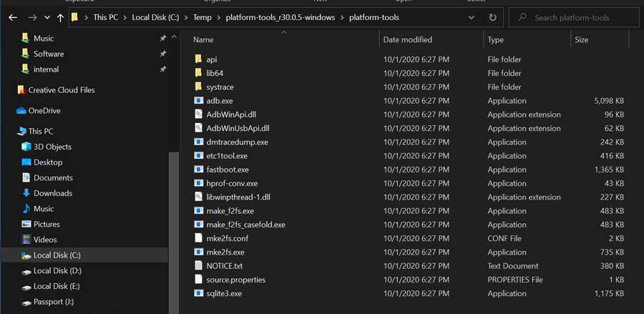This screenshot has width=644, height=314.
Task: Click the Up one level arrow
Action: 60,18
